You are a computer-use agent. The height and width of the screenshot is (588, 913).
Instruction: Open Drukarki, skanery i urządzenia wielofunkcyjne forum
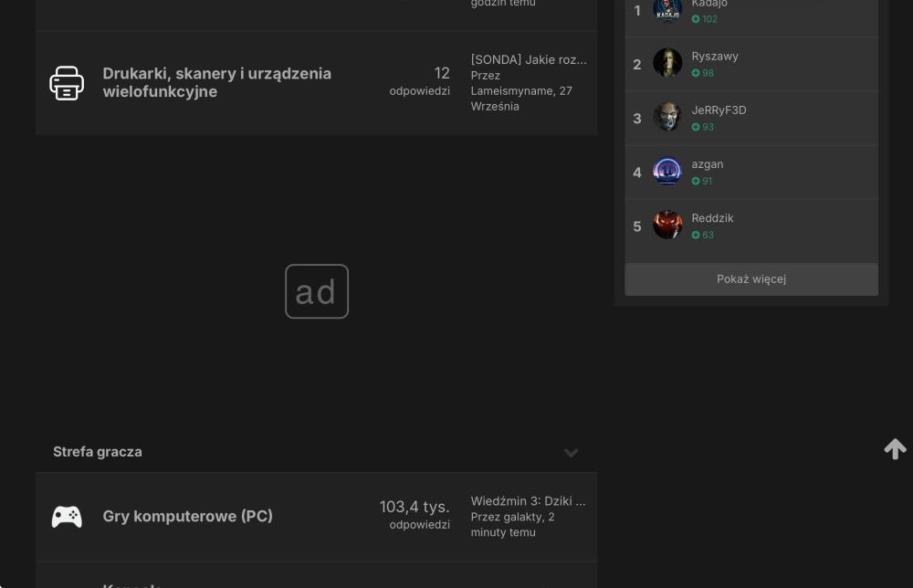coord(217,83)
